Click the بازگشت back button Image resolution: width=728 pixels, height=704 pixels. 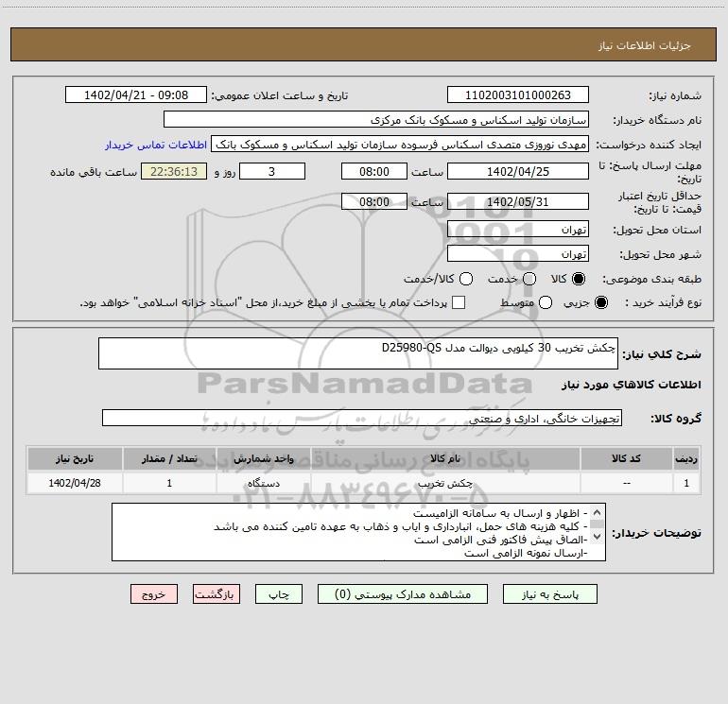(x=217, y=594)
